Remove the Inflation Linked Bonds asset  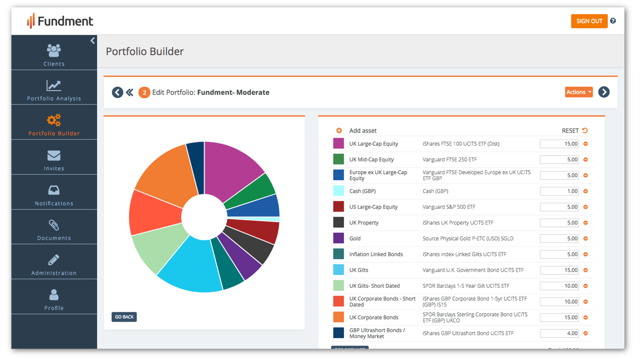[x=586, y=254]
